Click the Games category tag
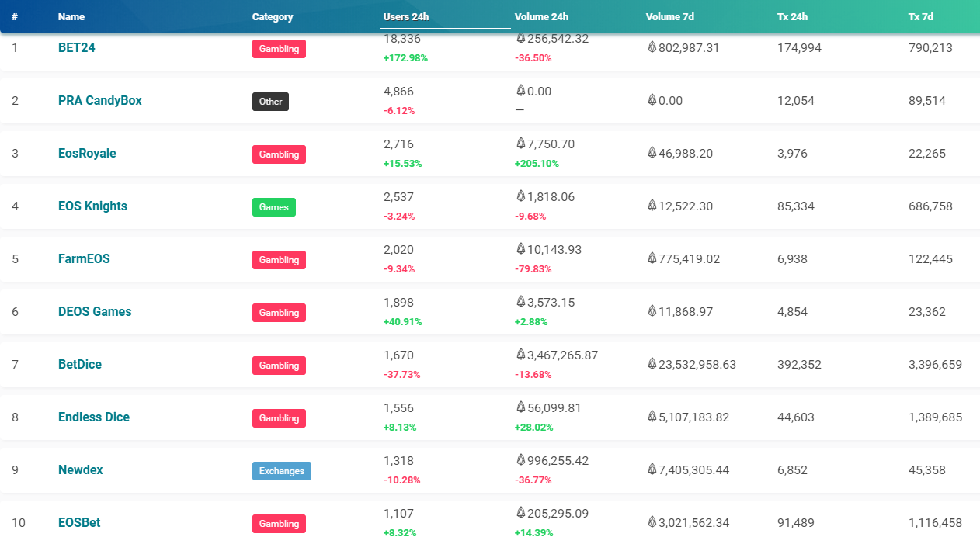 274,207
